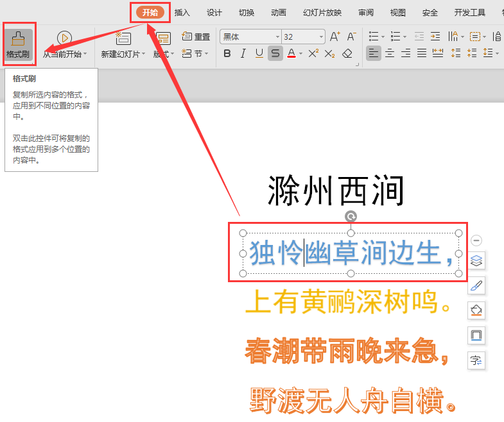Toggle underline formatting
504x422 pixels.
259,53
